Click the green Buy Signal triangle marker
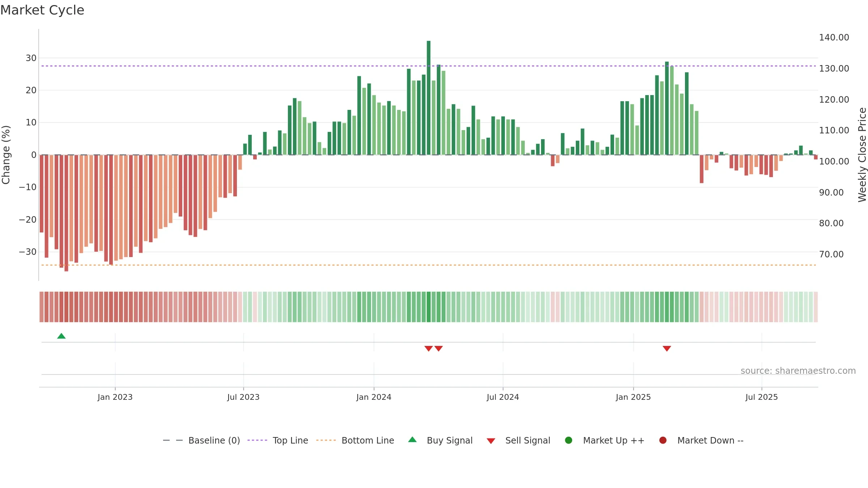 click(61, 336)
